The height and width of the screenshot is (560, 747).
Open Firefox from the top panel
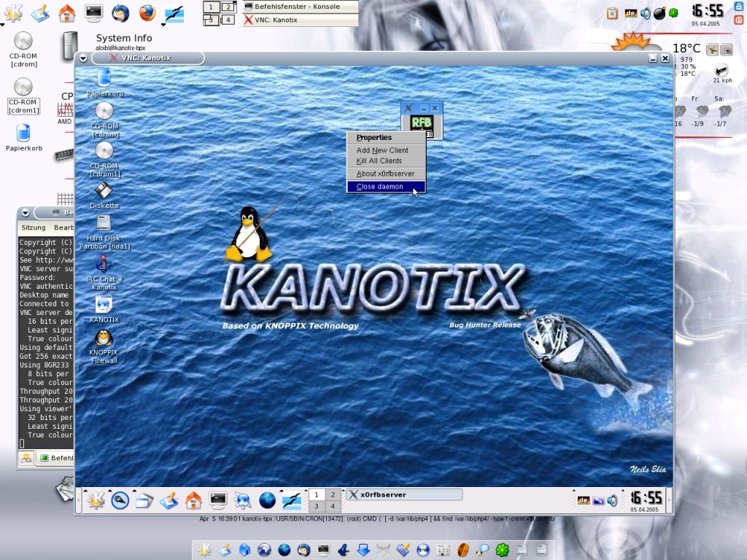pyautogui.click(x=147, y=12)
